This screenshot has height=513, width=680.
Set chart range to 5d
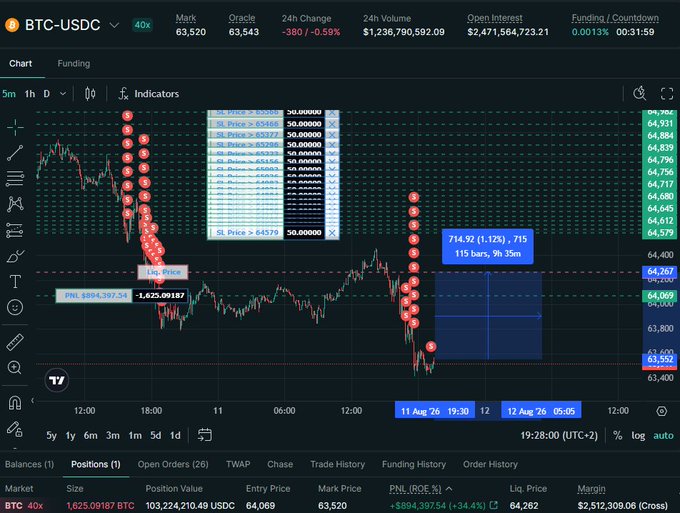click(x=156, y=435)
